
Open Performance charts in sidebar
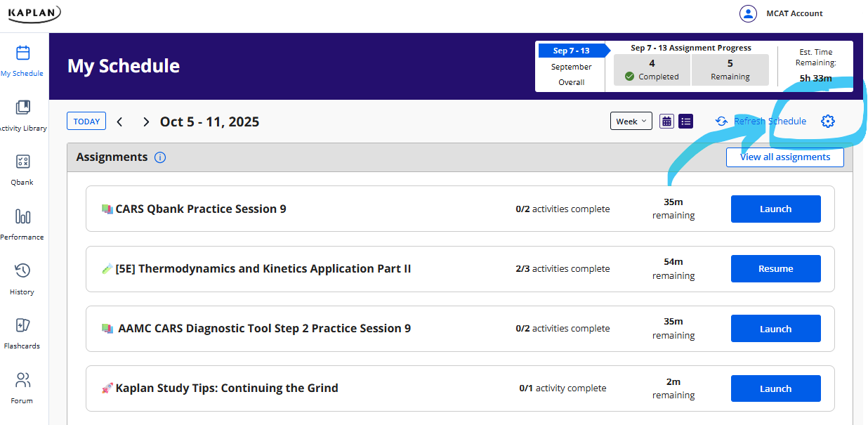[22, 225]
